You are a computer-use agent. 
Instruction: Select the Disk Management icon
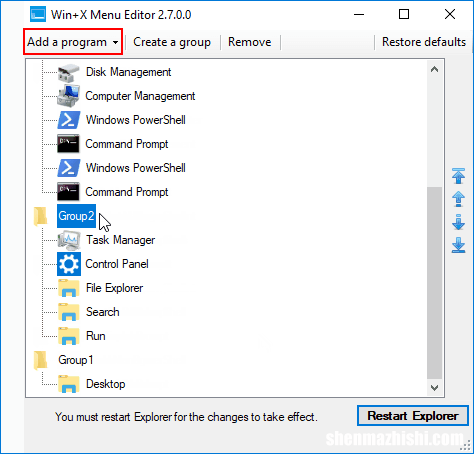[x=68, y=72]
